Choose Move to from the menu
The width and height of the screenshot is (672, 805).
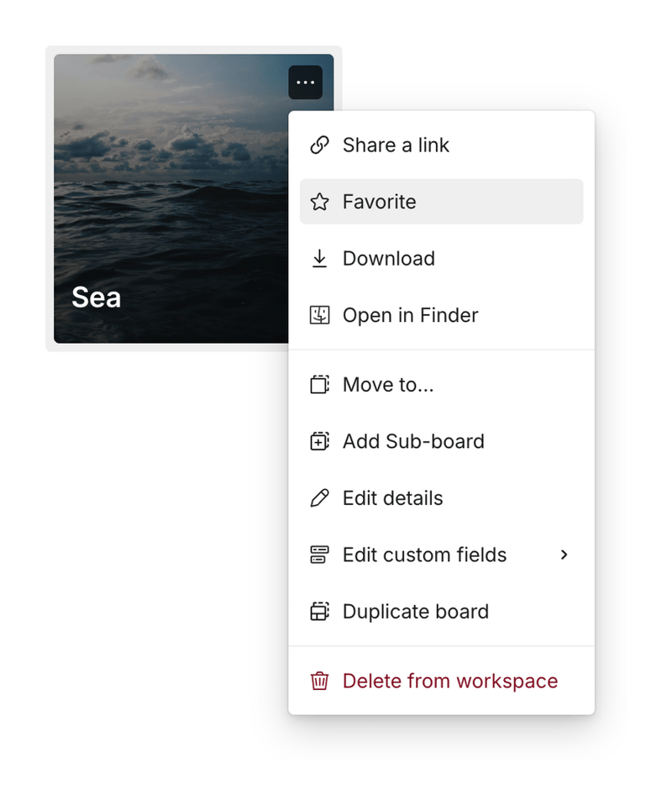click(388, 384)
